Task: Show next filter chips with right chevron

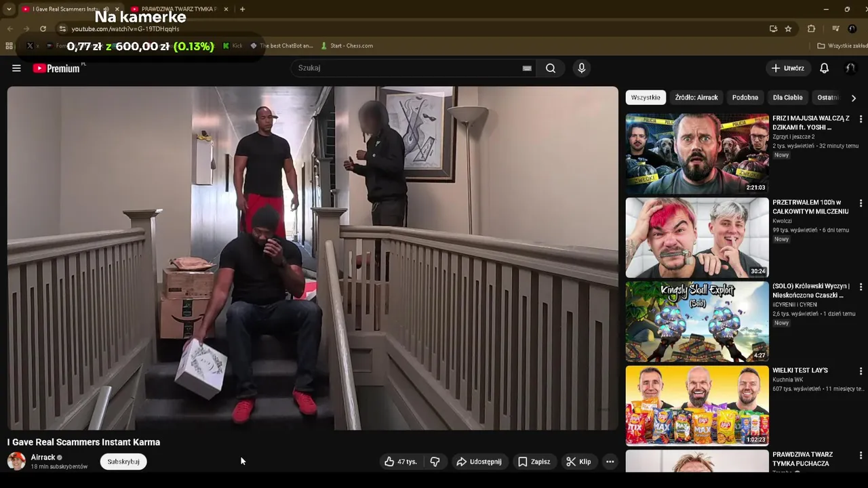Action: [853, 98]
